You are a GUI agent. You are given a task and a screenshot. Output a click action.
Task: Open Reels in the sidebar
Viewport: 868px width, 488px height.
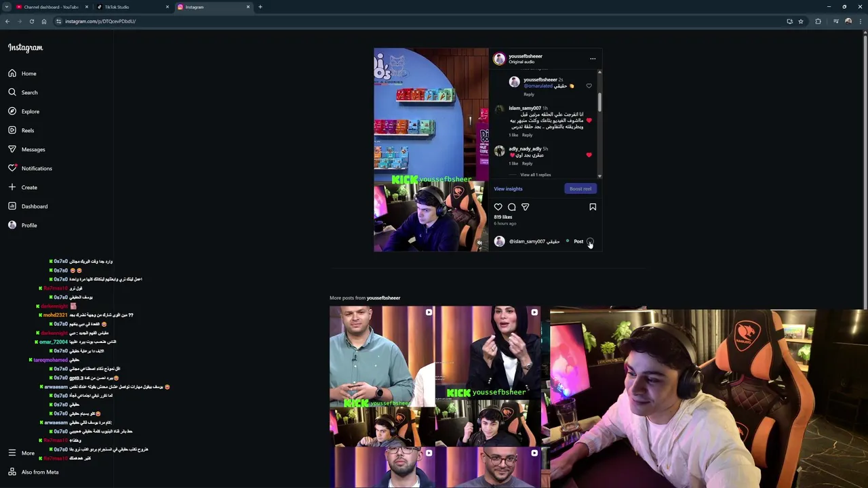point(21,130)
